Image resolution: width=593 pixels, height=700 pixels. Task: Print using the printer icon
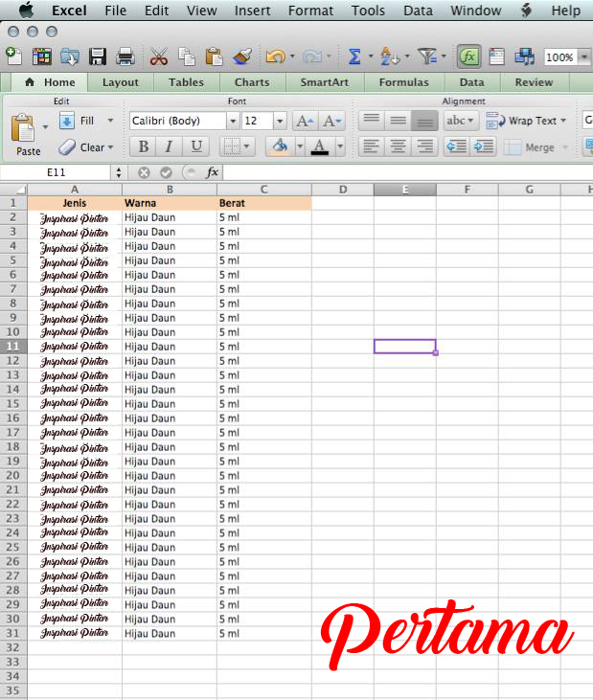pos(125,56)
